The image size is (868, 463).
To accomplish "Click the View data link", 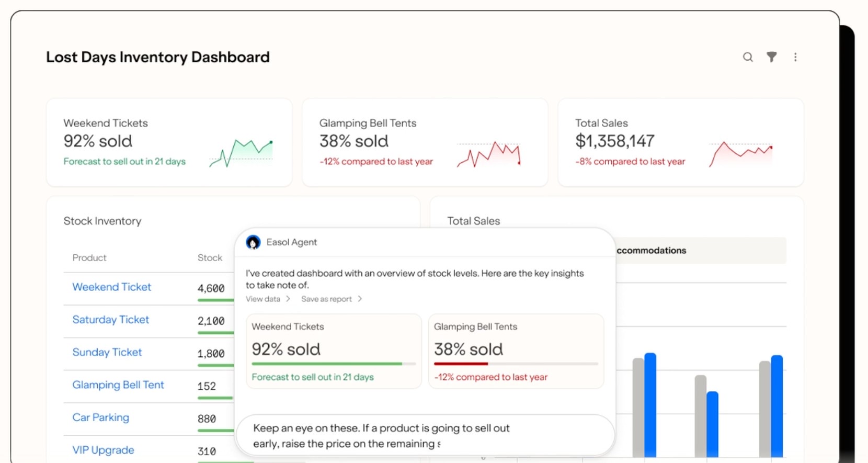I will pos(263,299).
